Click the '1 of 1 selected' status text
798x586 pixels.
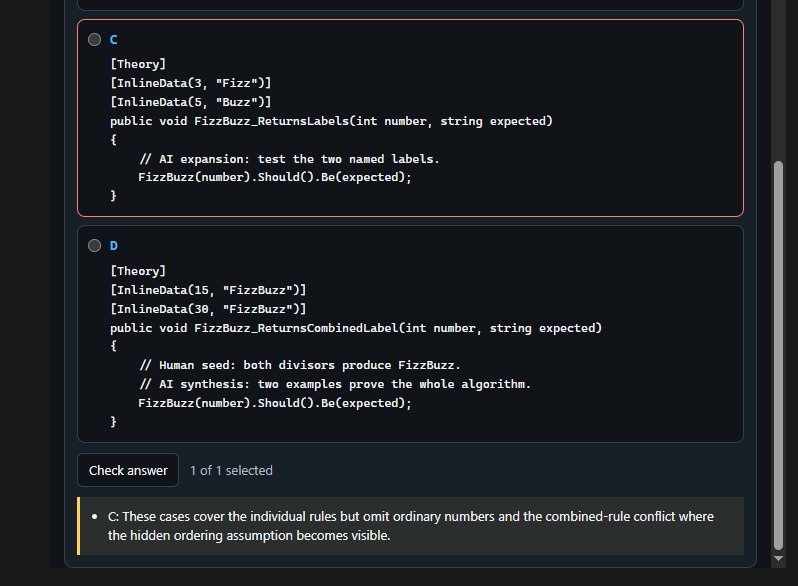click(x=231, y=470)
